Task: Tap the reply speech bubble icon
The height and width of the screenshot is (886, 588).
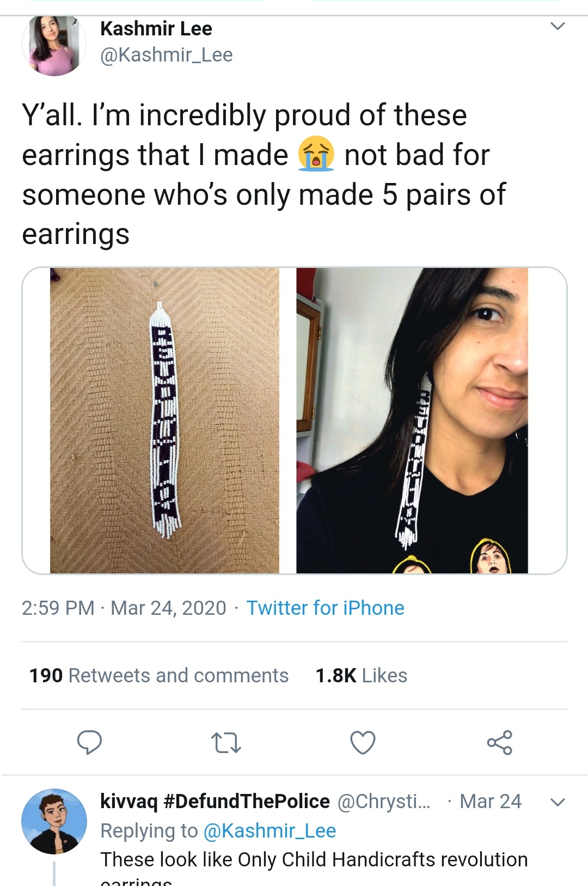Action: pyautogui.click(x=89, y=742)
